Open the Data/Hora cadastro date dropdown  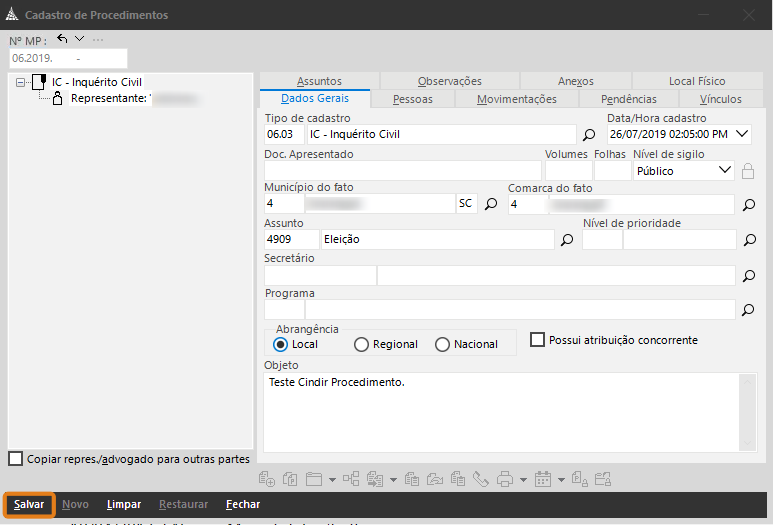742,134
